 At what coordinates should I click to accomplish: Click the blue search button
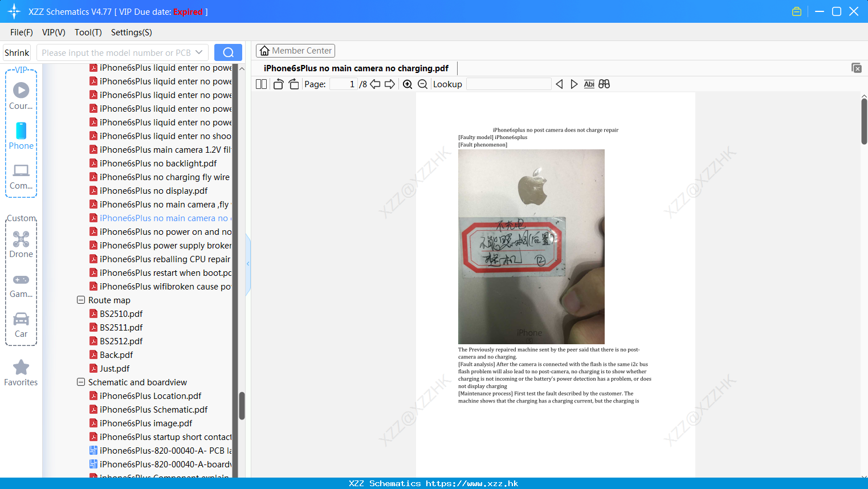(x=228, y=52)
